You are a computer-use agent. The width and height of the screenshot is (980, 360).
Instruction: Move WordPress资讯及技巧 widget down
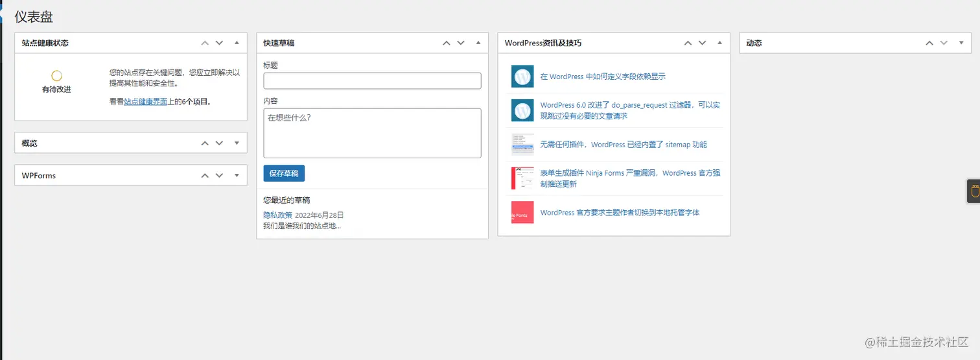(703, 43)
